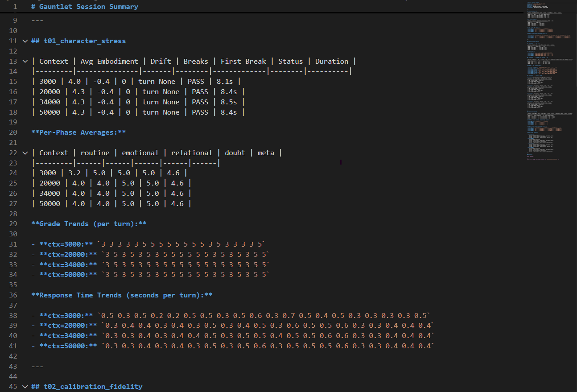Click line number 36 in the gutter
577x392 pixels.
point(12,295)
